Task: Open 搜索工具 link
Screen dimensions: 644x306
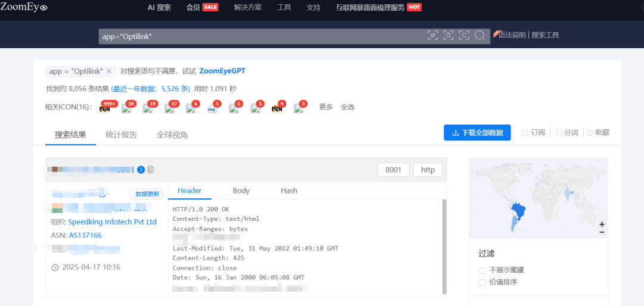Action: click(546, 35)
